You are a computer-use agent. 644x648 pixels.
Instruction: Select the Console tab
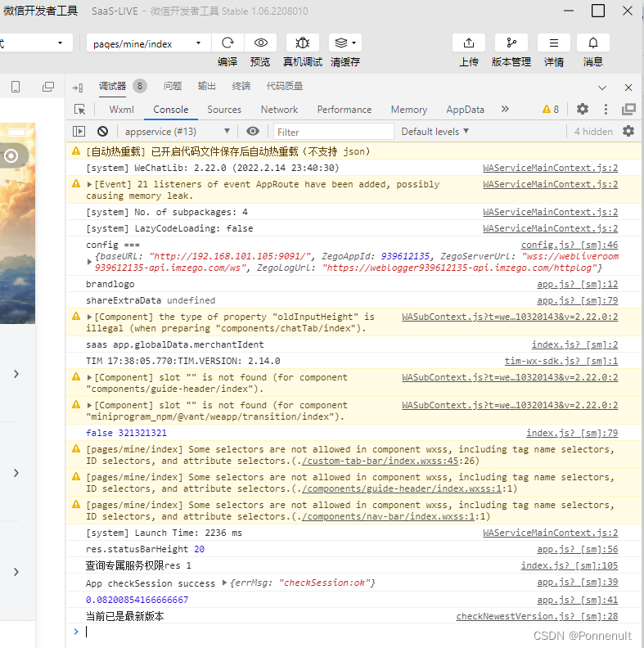tap(171, 110)
